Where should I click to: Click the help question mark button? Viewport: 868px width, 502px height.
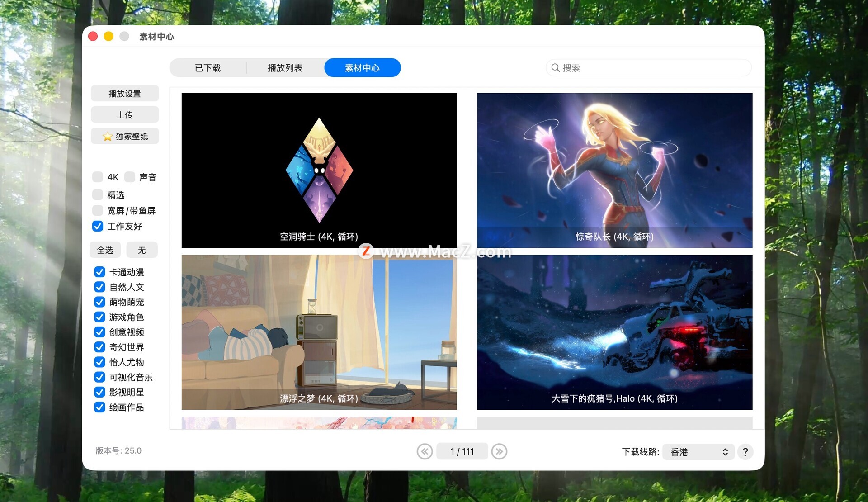(745, 452)
